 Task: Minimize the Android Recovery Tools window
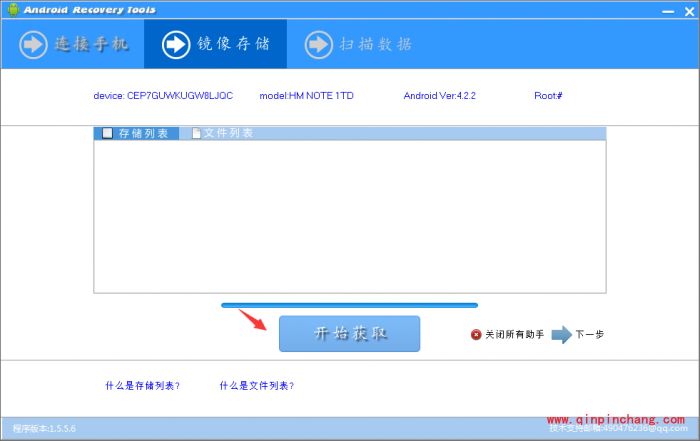[668, 9]
